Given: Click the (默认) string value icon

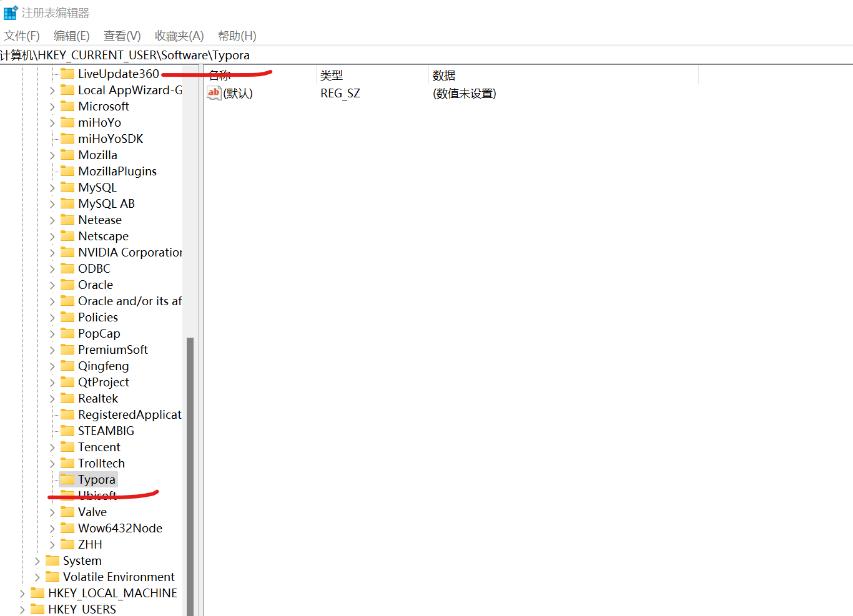Looking at the screenshot, I should [x=214, y=93].
